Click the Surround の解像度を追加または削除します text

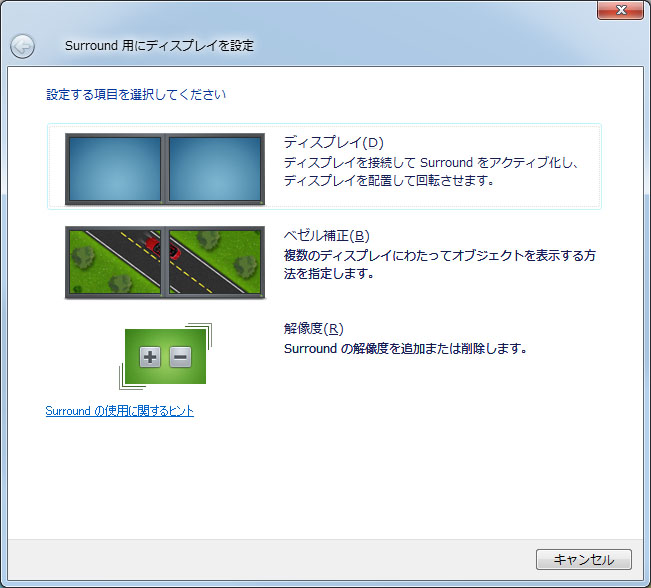tap(406, 348)
